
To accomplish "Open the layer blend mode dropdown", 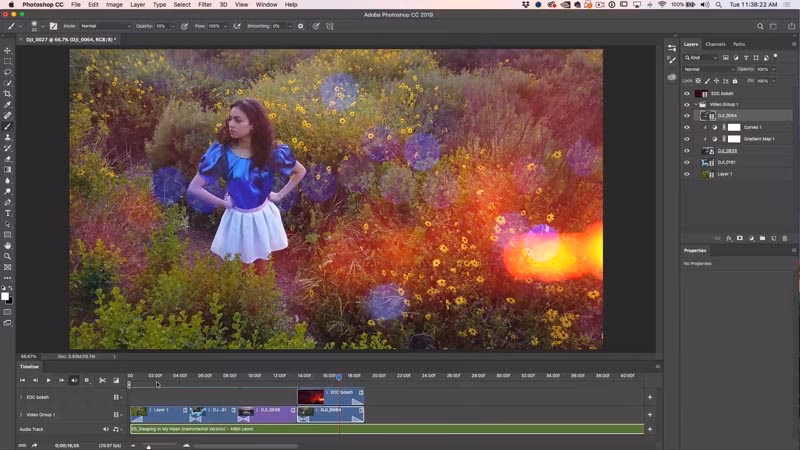I will click(x=708, y=69).
